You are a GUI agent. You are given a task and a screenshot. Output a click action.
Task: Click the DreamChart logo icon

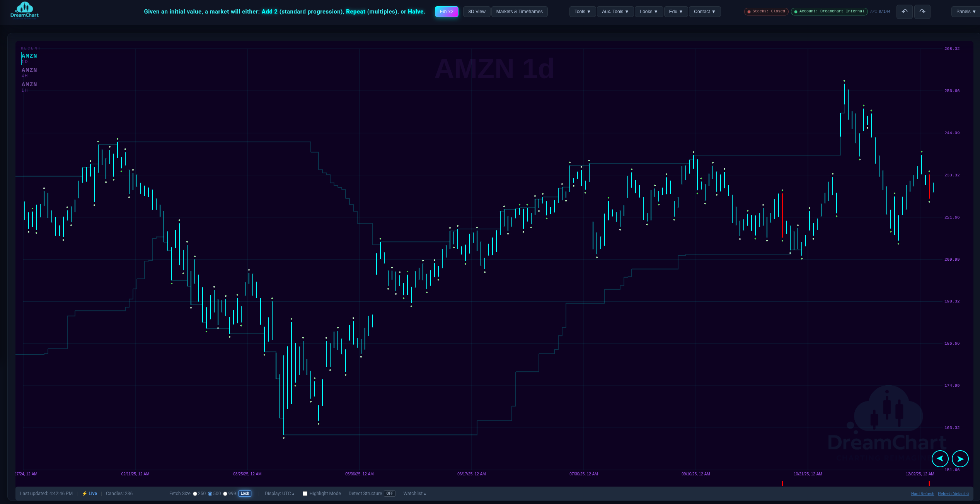(25, 10)
